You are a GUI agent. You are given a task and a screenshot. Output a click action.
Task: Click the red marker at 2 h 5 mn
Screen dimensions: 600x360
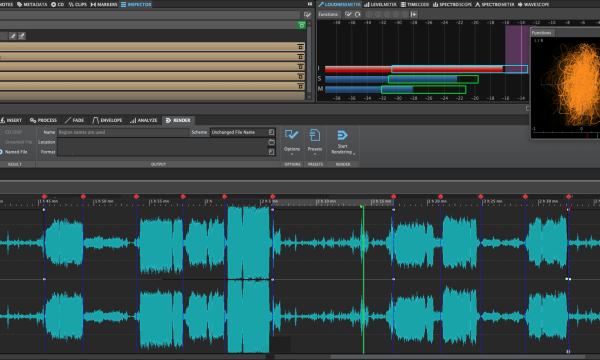[x=272, y=196]
